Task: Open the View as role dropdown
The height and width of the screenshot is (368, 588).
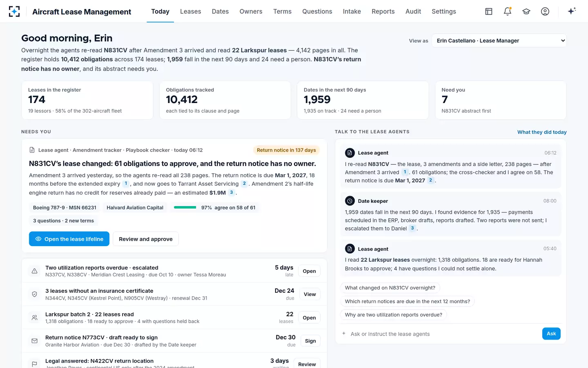Action: (499, 40)
